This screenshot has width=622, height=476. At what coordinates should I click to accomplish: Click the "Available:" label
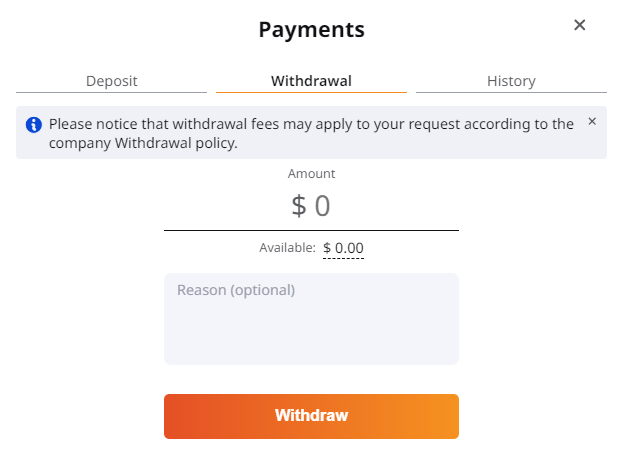pos(288,247)
